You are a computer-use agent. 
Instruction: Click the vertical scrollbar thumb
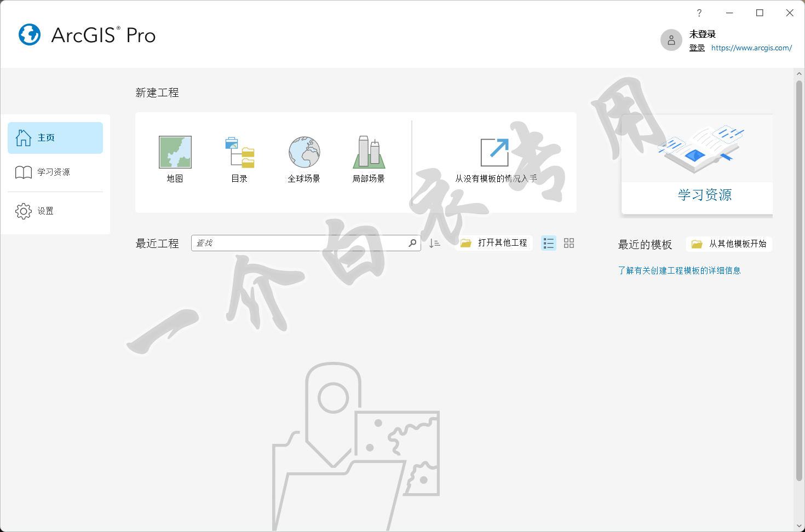799,281
